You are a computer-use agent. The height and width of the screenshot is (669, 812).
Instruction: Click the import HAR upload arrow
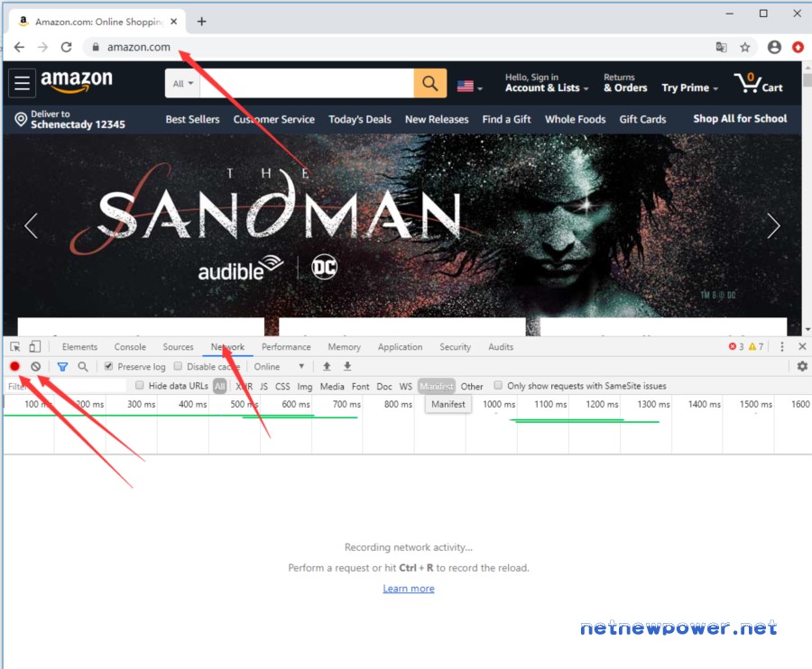pos(327,366)
